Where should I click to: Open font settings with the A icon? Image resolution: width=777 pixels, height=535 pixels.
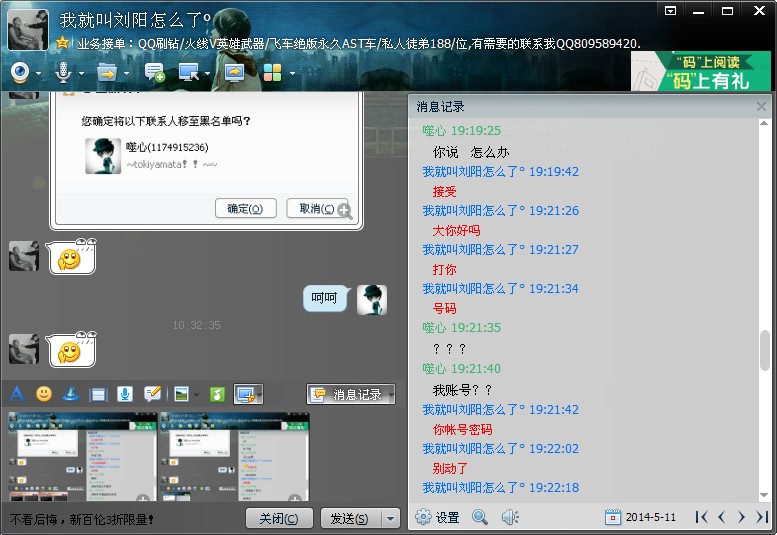coord(16,394)
